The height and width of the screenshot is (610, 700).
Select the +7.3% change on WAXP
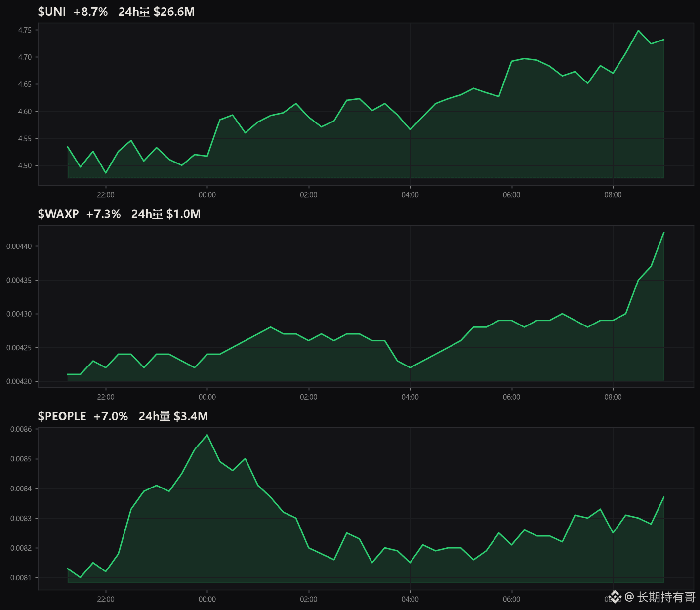[x=103, y=214]
